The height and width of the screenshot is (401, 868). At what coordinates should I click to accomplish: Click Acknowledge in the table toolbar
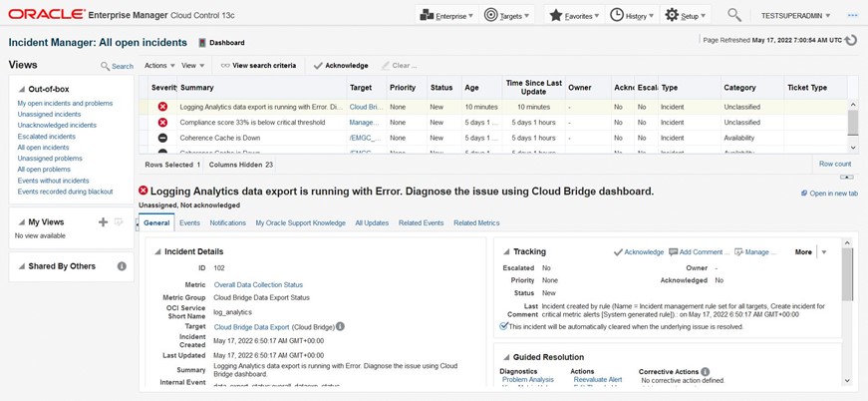[341, 66]
